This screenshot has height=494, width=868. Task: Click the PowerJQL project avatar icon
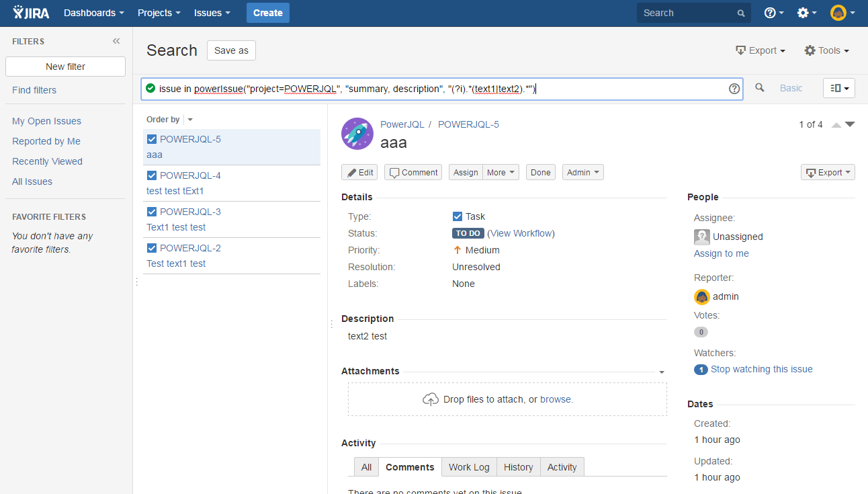tap(357, 134)
